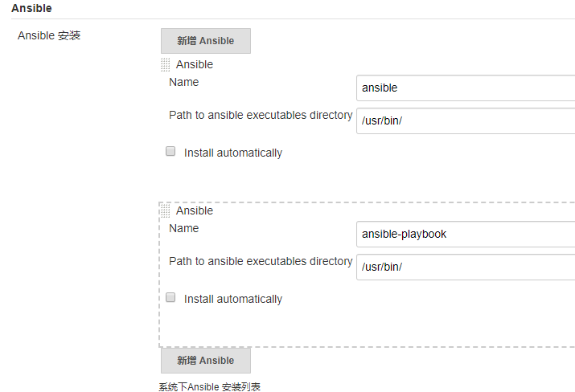Click the bold Ansible section heading
This screenshot has height=392, width=575.
tap(31, 8)
